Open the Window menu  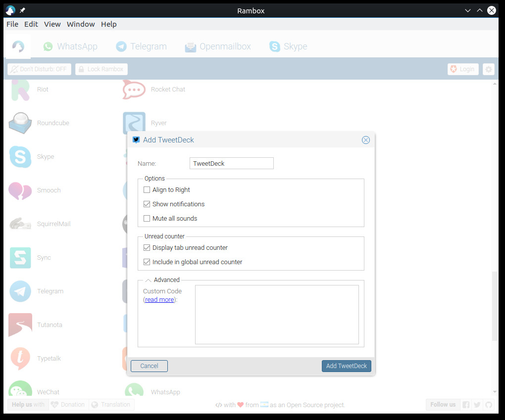click(81, 24)
